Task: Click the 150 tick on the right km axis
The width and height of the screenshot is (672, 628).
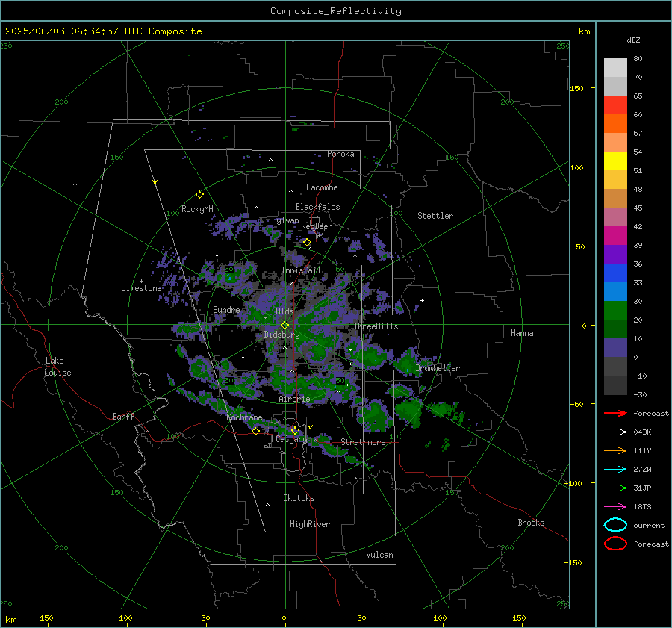Action: [576, 88]
